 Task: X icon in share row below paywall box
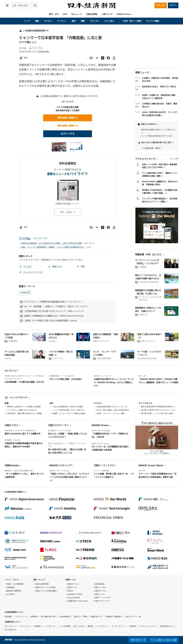(103, 228)
